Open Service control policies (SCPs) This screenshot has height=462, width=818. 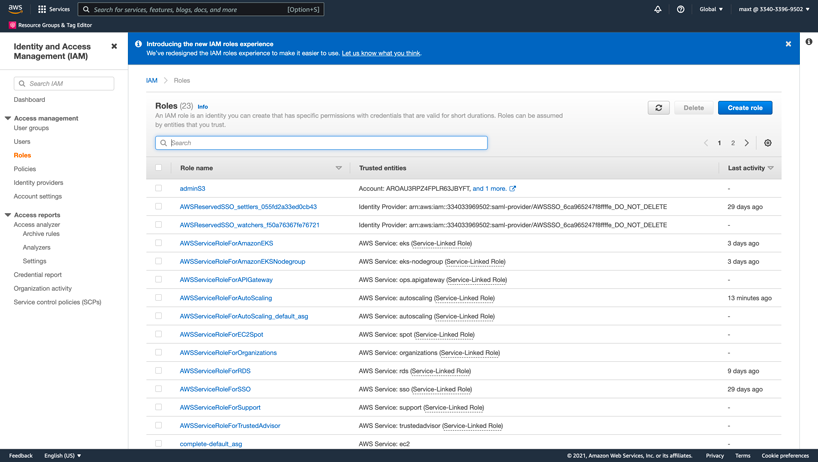(x=57, y=302)
